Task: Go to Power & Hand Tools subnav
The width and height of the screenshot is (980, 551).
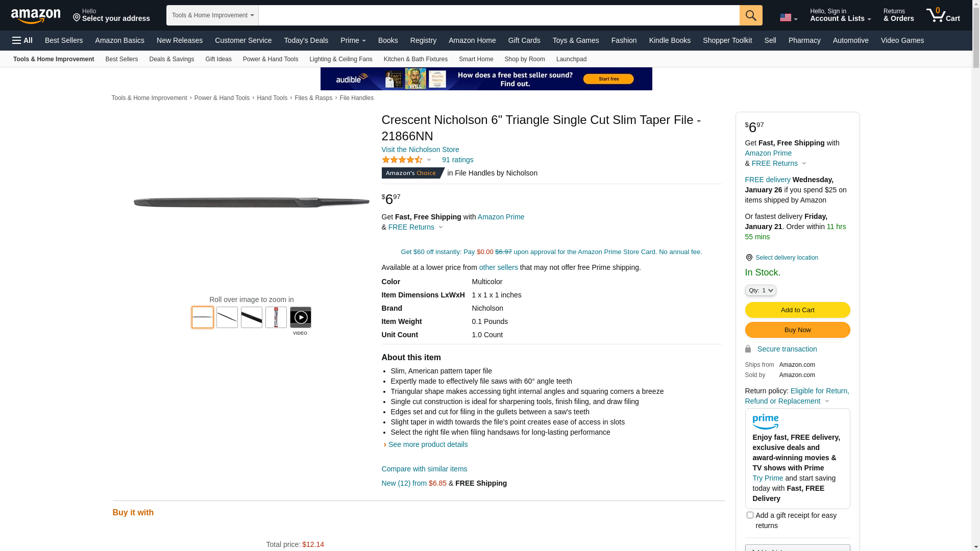Action: click(x=271, y=59)
